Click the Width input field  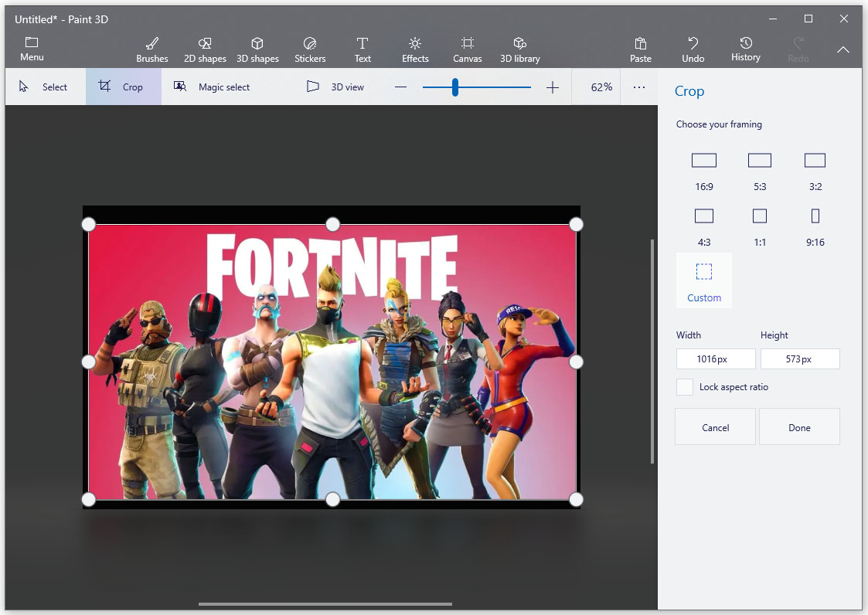[716, 359]
